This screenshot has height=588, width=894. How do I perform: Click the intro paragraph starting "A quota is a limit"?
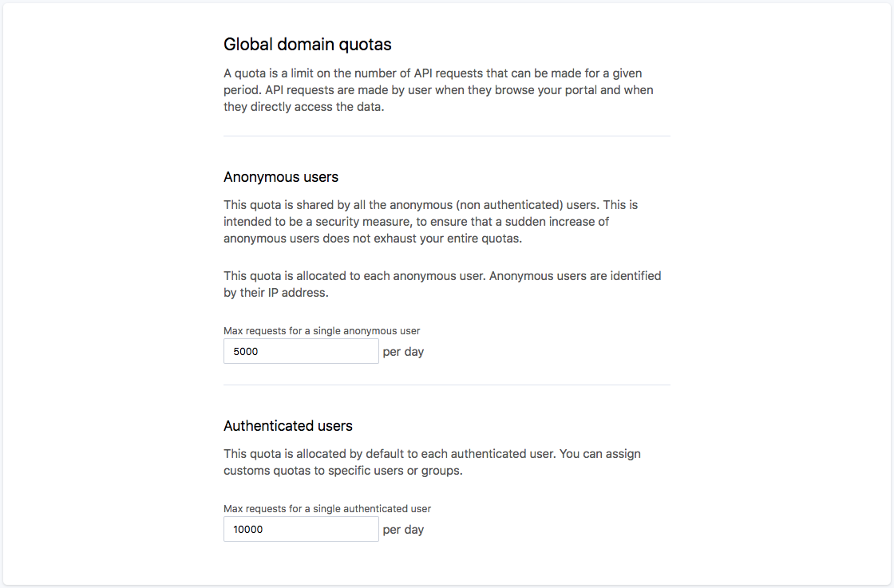438,90
